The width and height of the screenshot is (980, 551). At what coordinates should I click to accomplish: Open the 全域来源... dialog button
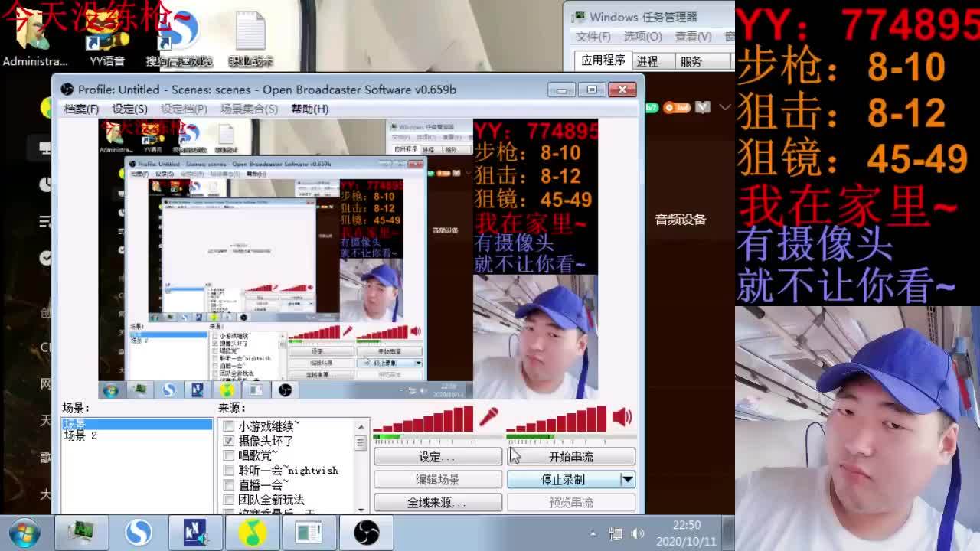(x=437, y=502)
